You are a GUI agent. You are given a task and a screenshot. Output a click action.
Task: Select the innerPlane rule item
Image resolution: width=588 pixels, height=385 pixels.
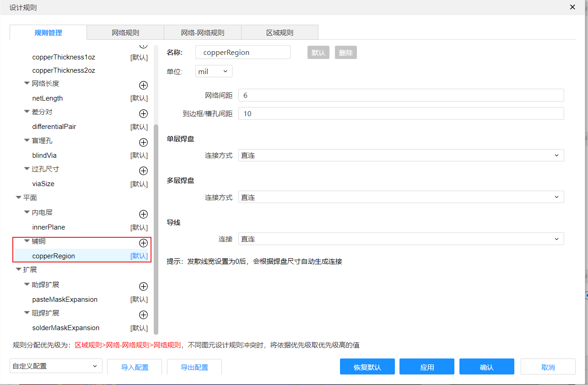pos(49,227)
